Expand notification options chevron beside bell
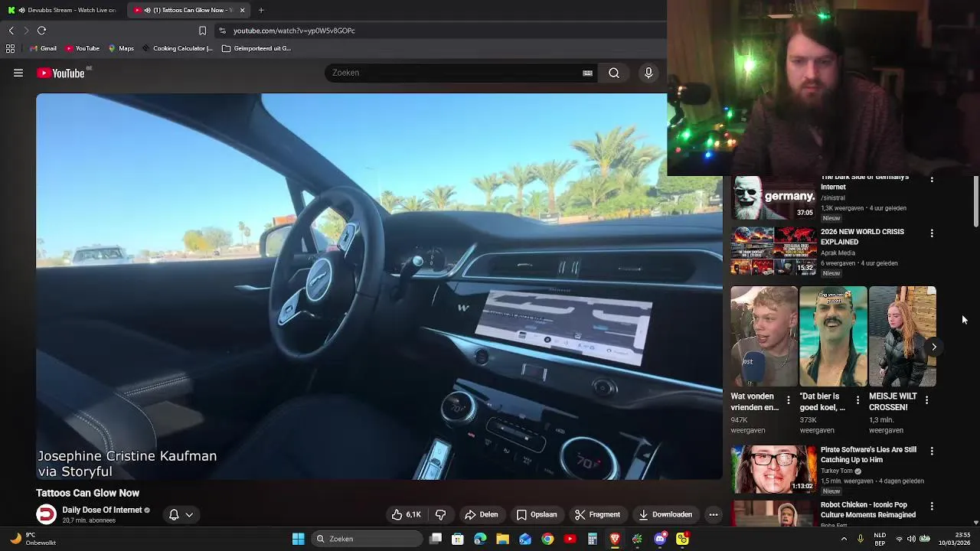Viewport: 980px width, 551px height. 189,515
